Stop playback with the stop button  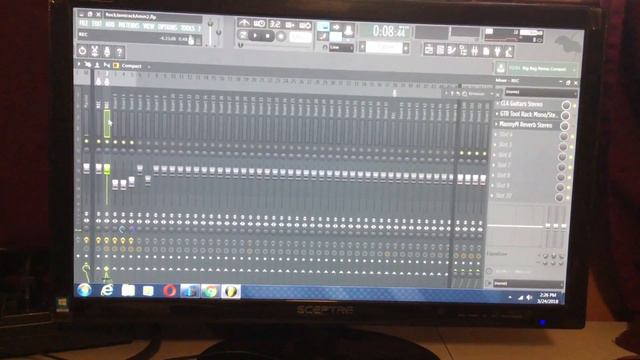[268, 36]
